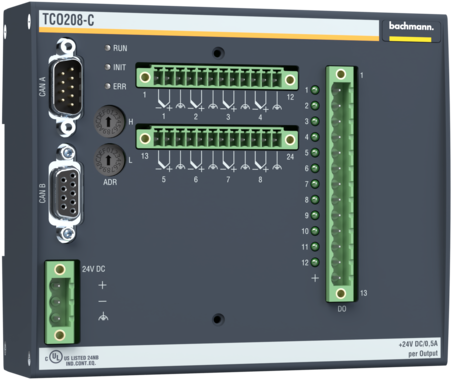Click the vertical DO terminal block
Screen dimensions: 453x380
(x=341, y=184)
